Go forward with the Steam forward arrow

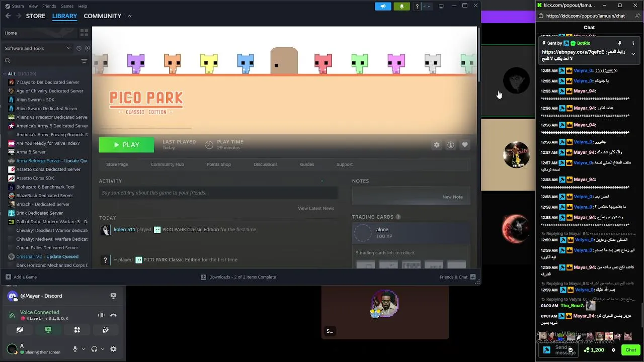click(x=19, y=16)
